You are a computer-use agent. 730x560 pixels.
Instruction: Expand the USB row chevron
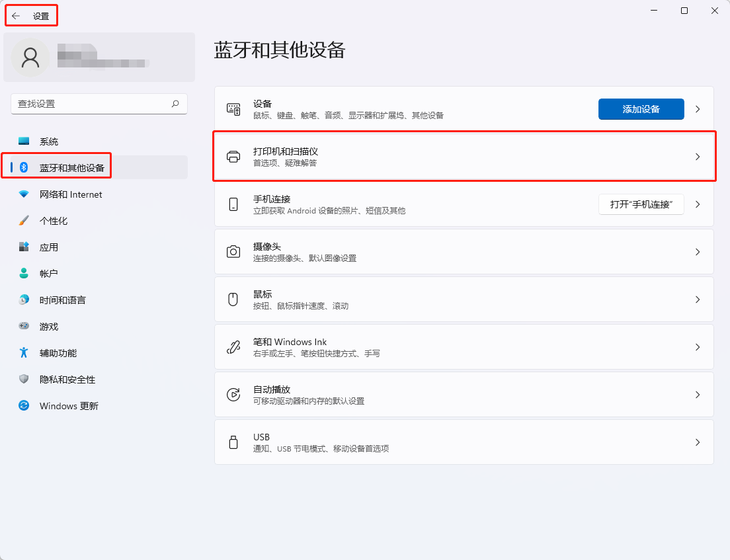point(698,442)
